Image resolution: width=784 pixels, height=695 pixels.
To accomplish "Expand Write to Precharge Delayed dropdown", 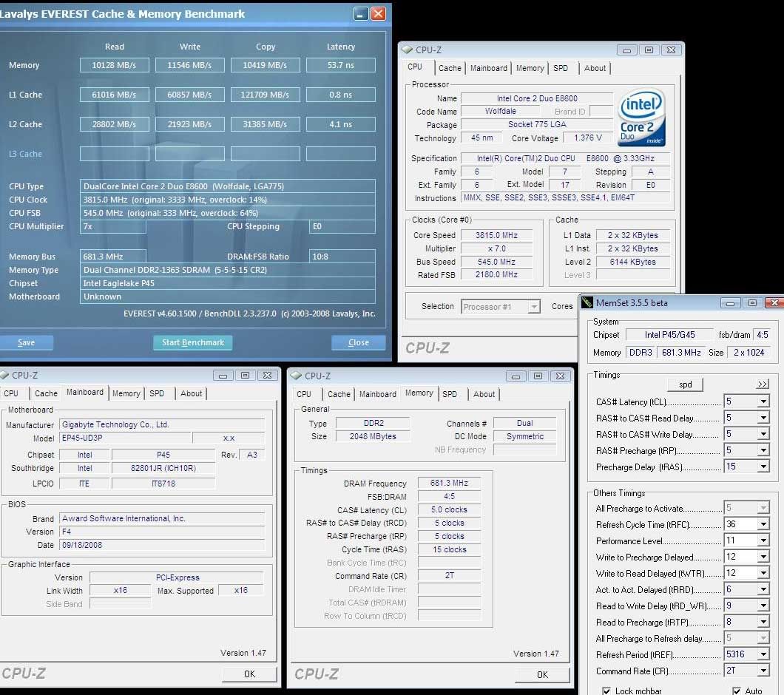I will (x=763, y=557).
